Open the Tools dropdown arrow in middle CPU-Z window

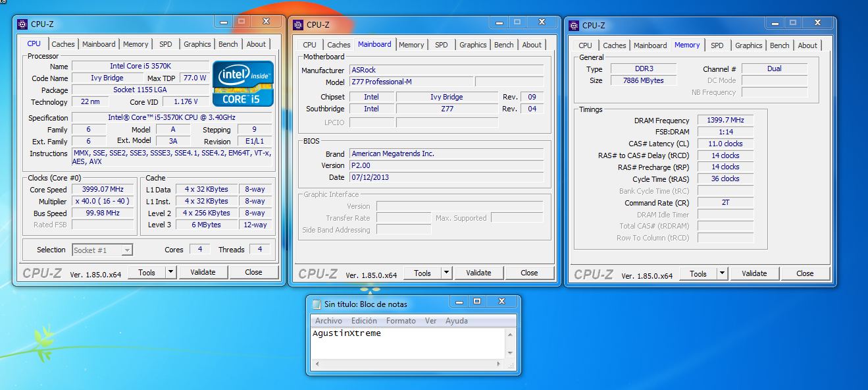click(x=446, y=273)
